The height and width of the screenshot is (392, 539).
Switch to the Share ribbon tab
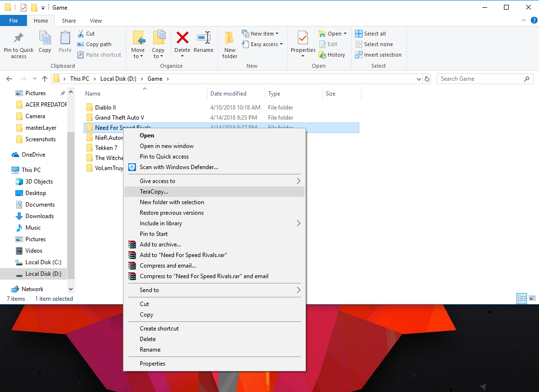pos(69,21)
